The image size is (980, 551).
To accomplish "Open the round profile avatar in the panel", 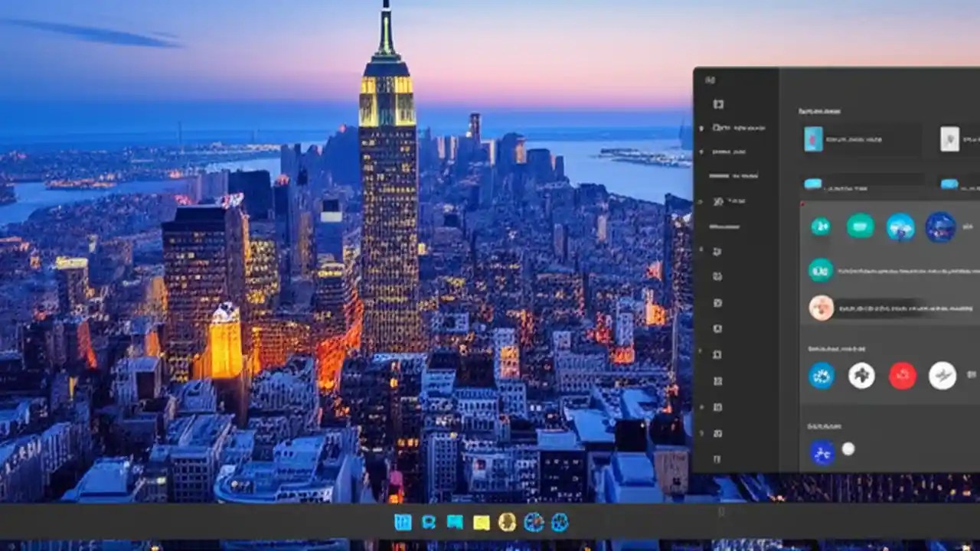I will [x=821, y=307].
